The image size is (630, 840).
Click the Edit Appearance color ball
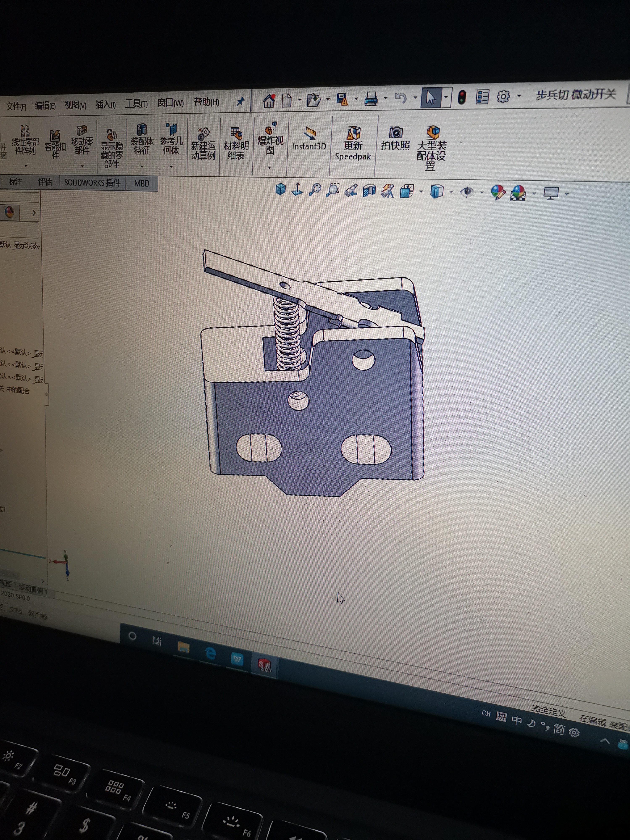(498, 193)
